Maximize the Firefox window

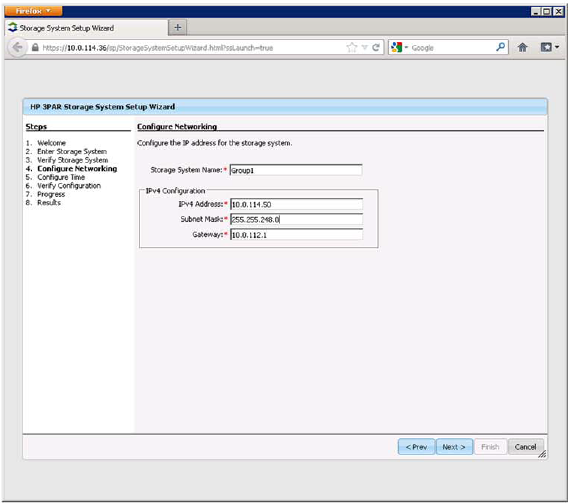coord(547,11)
